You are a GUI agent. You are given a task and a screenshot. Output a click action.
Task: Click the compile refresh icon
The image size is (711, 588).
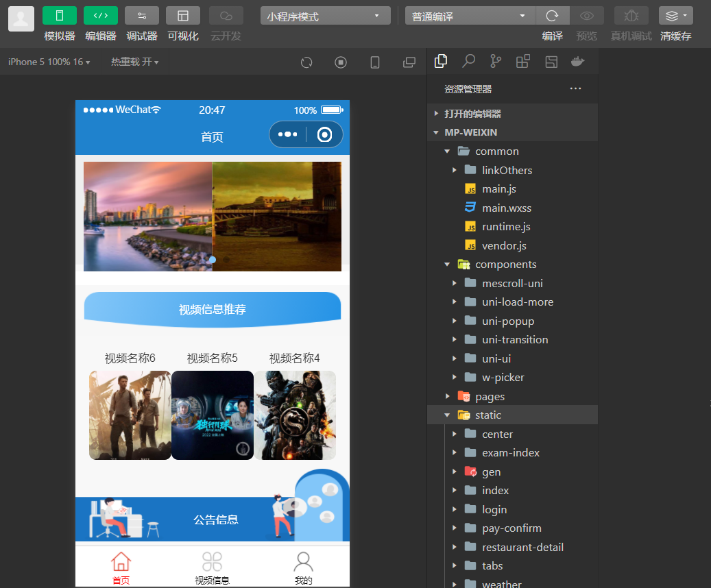(x=553, y=16)
